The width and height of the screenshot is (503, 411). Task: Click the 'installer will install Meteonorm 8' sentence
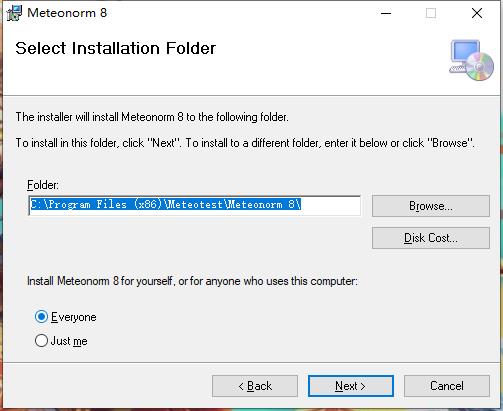point(152,117)
